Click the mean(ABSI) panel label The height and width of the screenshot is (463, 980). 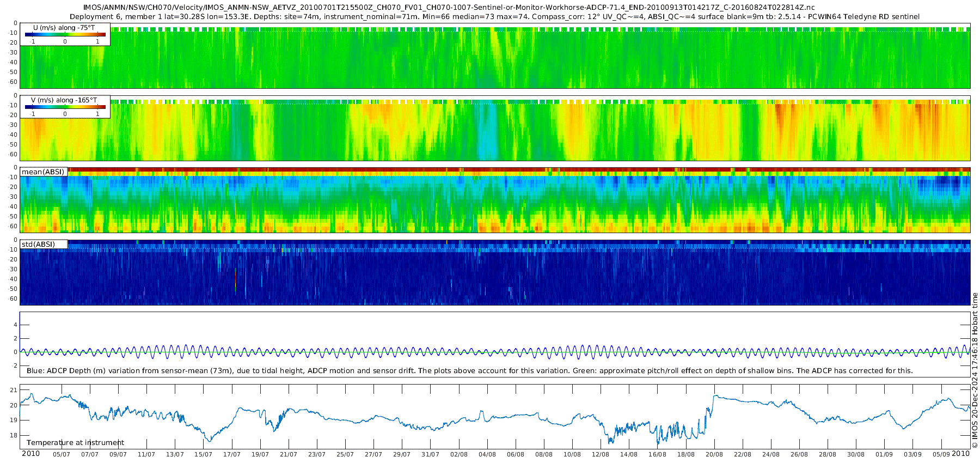point(43,172)
